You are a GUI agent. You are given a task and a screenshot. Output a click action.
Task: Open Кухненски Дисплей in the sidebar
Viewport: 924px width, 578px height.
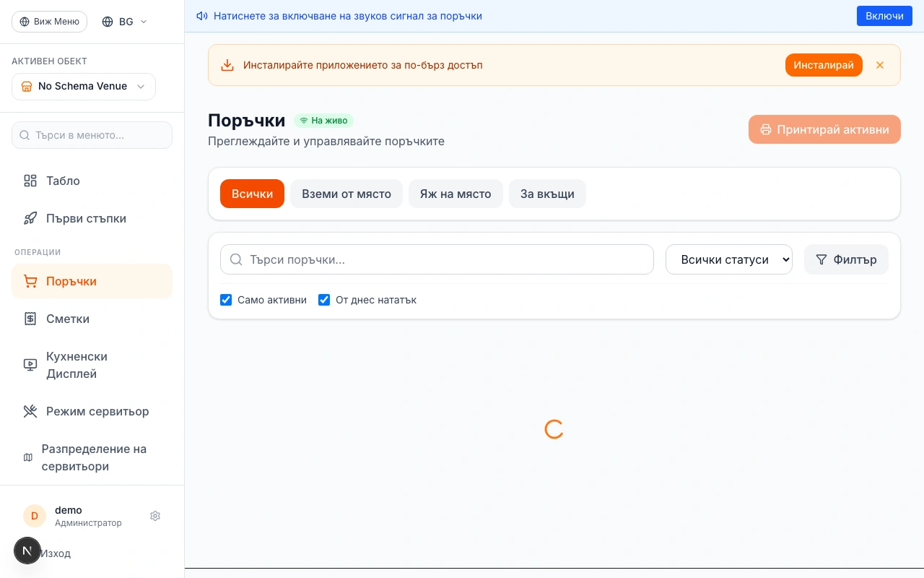(92, 365)
